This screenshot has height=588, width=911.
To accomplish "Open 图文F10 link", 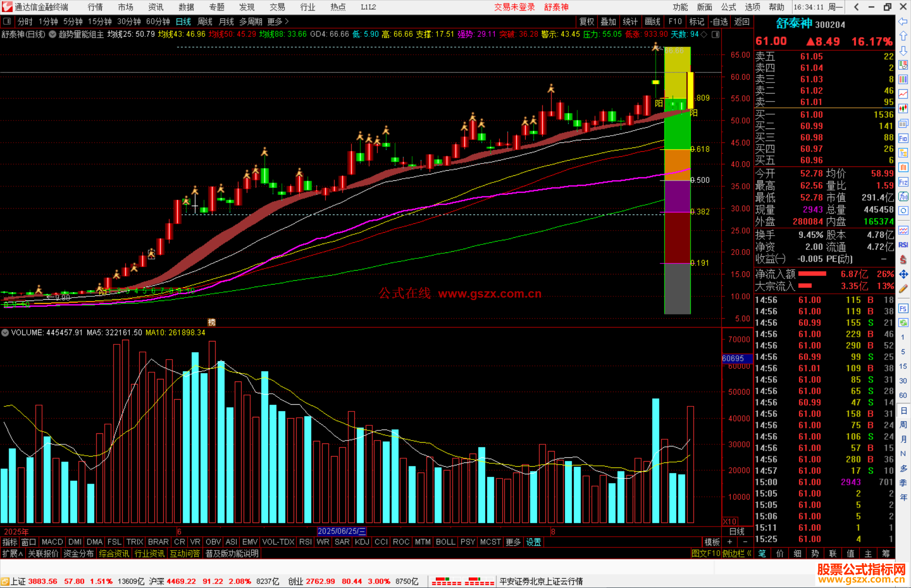I will (x=706, y=553).
